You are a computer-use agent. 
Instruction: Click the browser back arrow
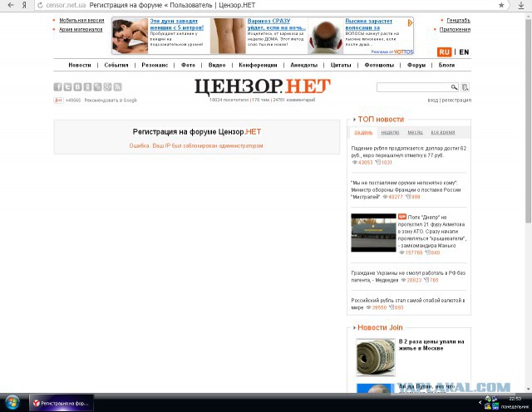(11, 5)
